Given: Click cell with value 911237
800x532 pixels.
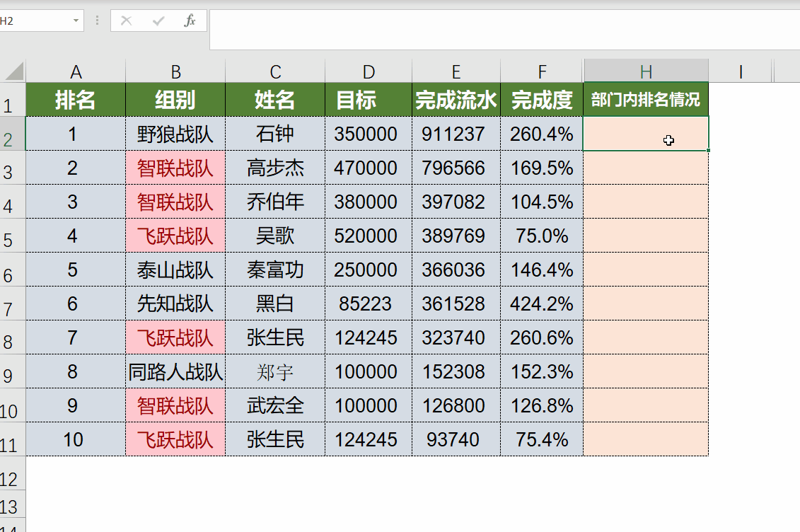Looking at the screenshot, I should pos(456,134).
